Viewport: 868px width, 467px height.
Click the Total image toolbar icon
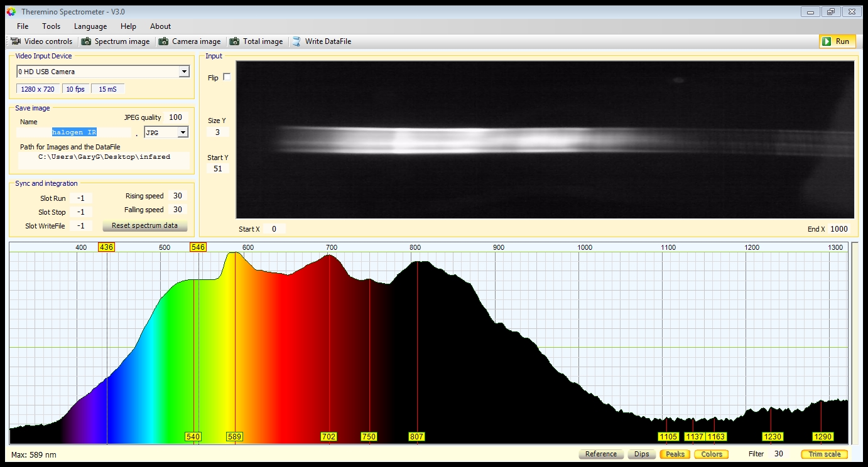pos(234,41)
